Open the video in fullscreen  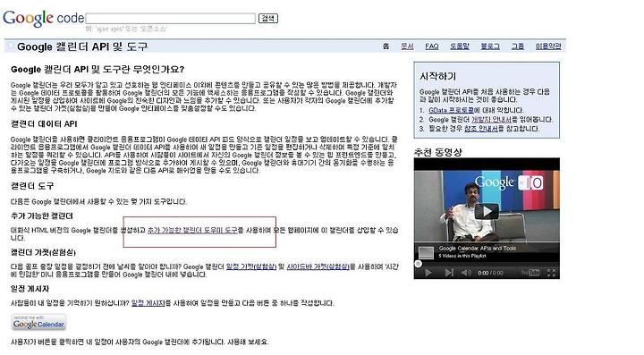[551, 273]
